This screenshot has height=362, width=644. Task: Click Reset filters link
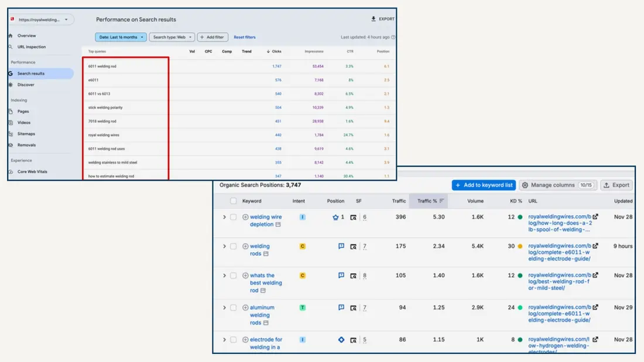pos(244,37)
